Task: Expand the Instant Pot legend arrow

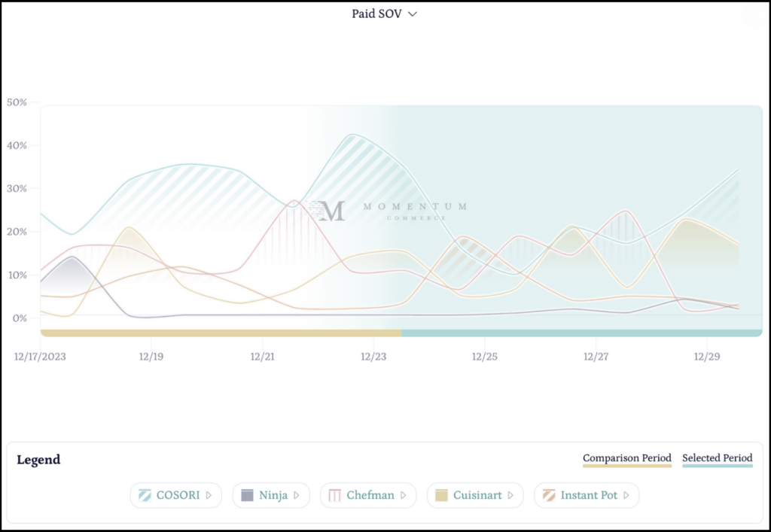Action: 626,495
